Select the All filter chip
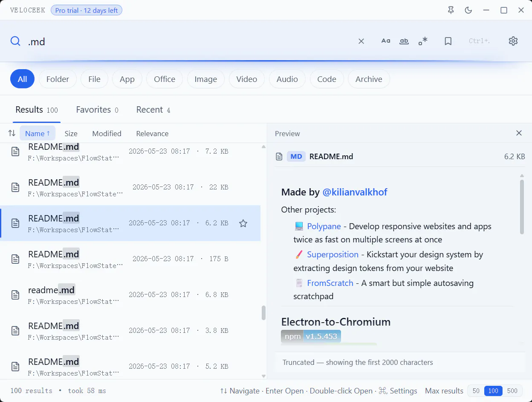This screenshot has height=402, width=532. (x=22, y=79)
